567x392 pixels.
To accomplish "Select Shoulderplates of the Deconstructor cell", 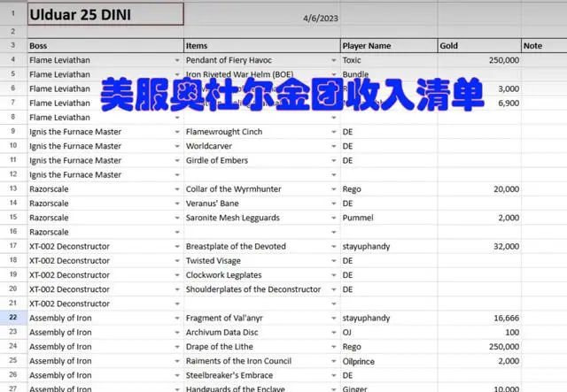I will 262,289.
